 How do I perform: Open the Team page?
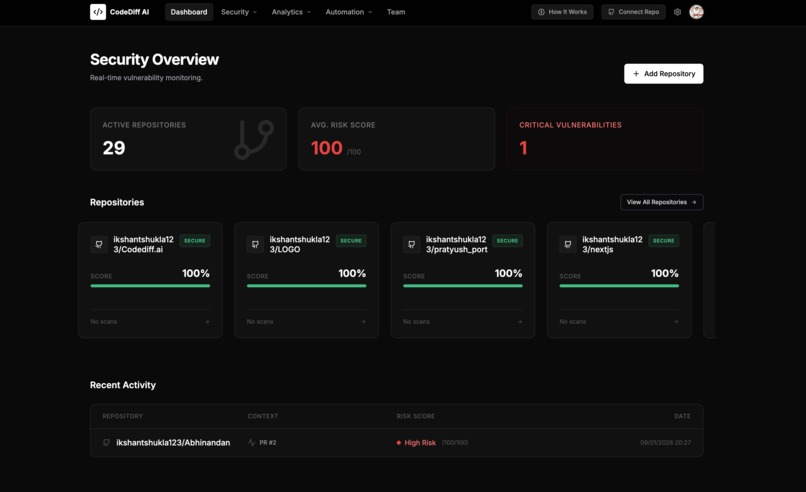coord(396,12)
